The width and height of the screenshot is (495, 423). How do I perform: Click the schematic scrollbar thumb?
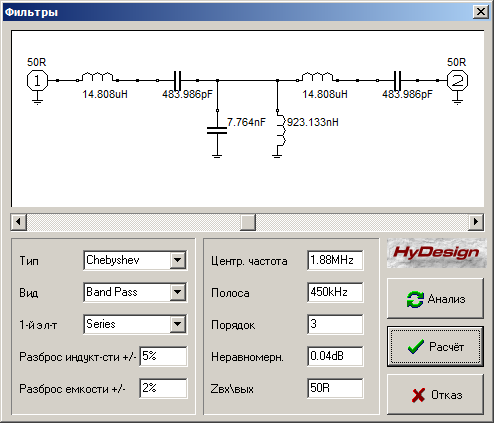pyautogui.click(x=248, y=221)
